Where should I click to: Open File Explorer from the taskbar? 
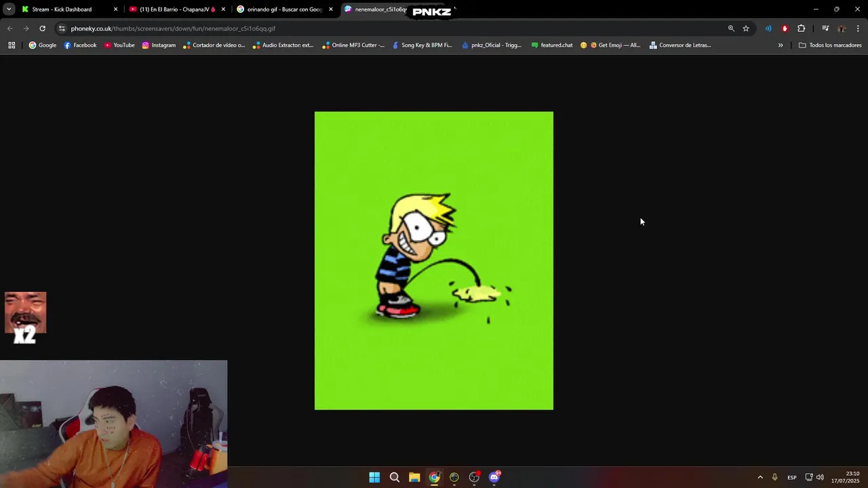414,477
